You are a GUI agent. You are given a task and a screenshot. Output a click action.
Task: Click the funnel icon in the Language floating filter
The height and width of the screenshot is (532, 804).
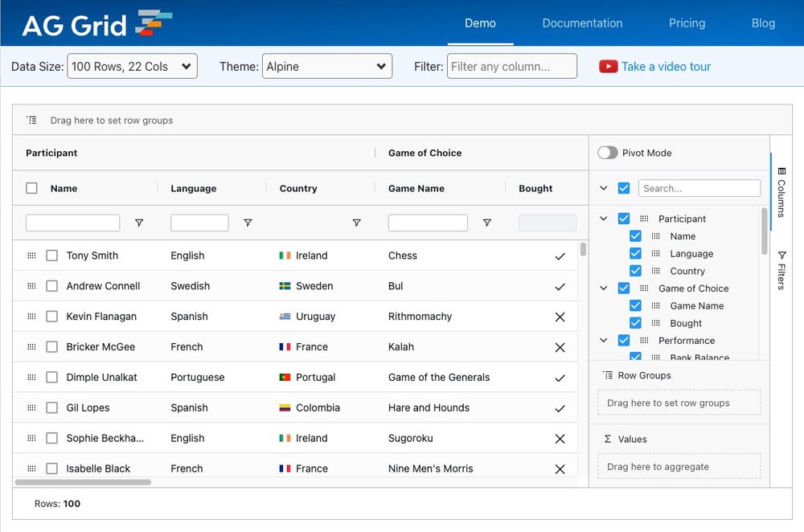point(248,223)
